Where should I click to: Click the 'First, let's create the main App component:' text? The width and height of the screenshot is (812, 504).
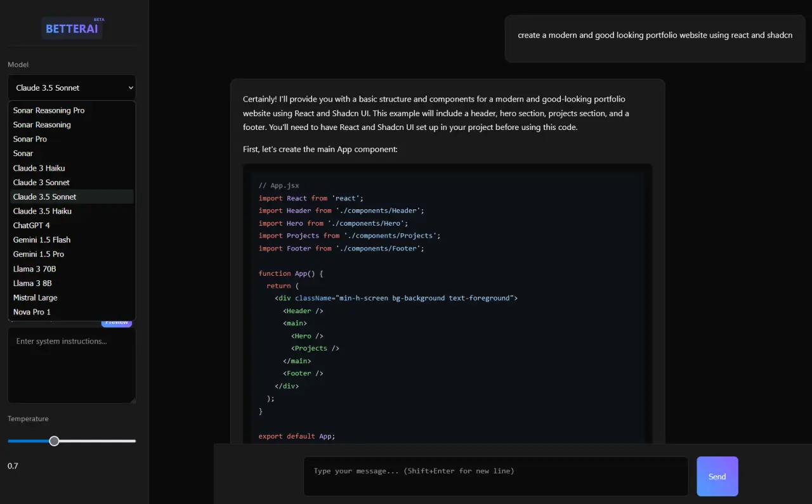320,150
